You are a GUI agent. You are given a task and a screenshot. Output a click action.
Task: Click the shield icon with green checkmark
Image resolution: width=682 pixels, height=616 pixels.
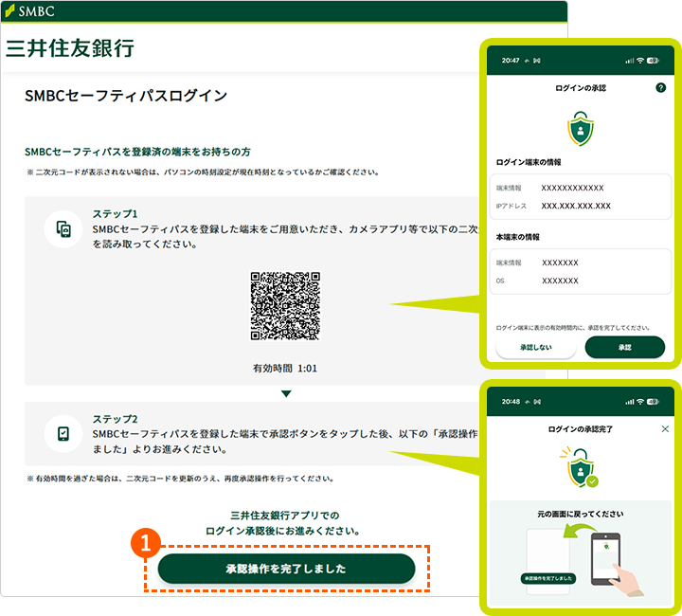580,467
